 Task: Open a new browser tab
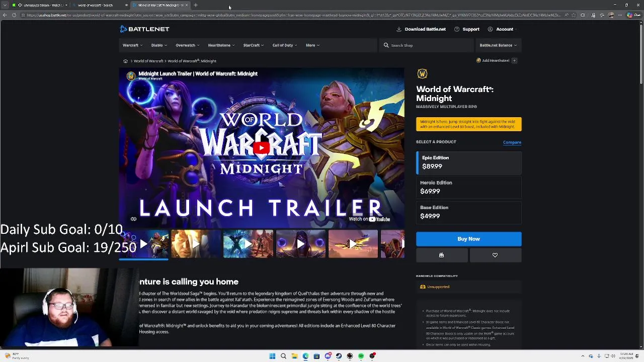click(196, 5)
